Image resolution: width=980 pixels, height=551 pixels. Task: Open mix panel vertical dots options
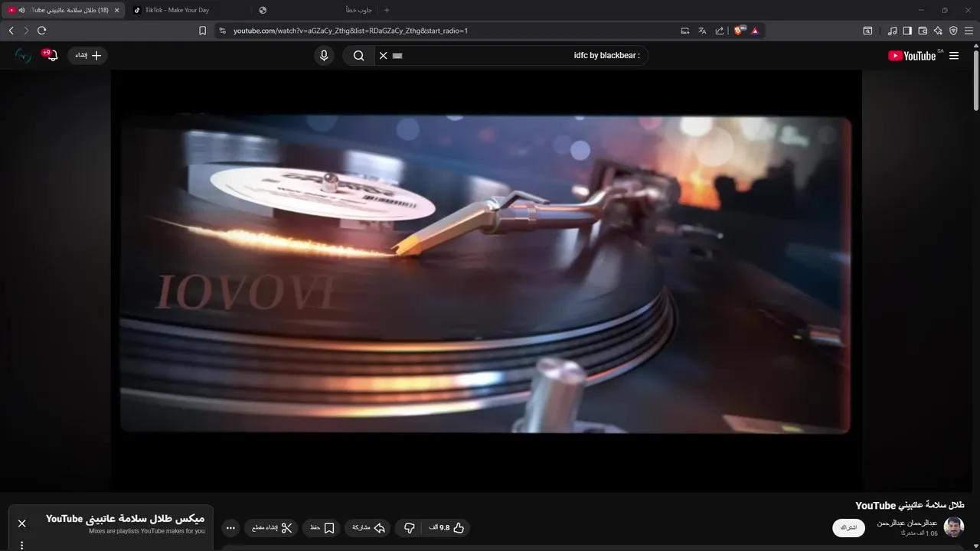22,546
